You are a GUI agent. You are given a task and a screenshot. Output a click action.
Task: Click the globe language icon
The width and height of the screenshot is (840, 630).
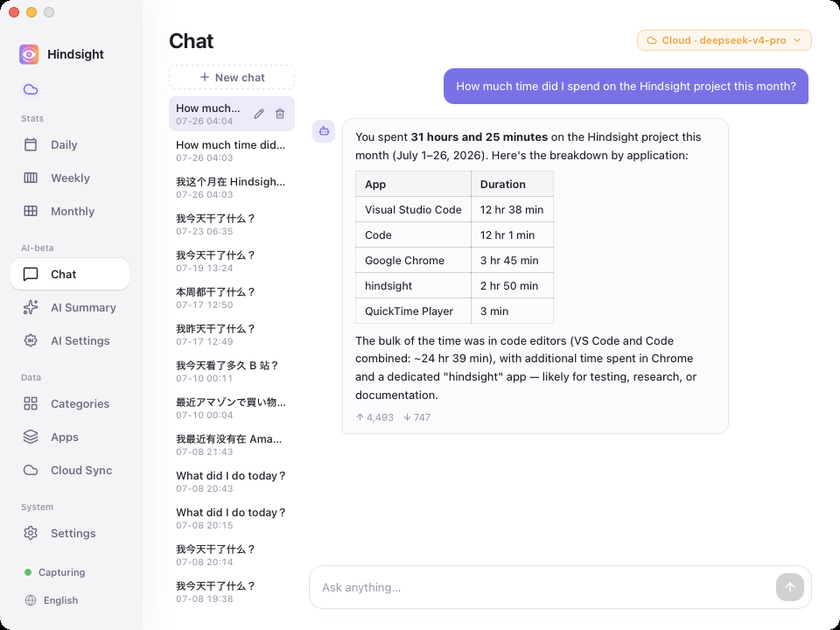(x=31, y=600)
